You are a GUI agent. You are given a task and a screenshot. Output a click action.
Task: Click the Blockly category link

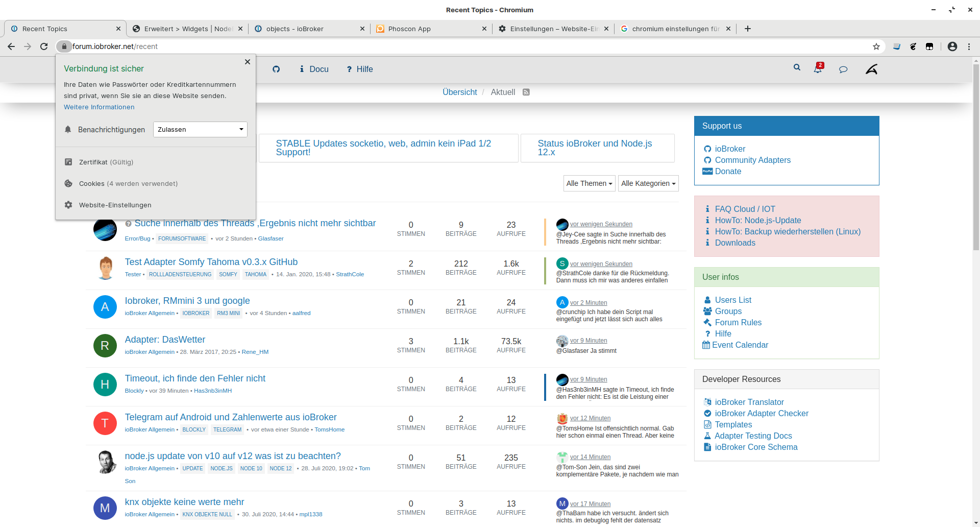click(134, 391)
